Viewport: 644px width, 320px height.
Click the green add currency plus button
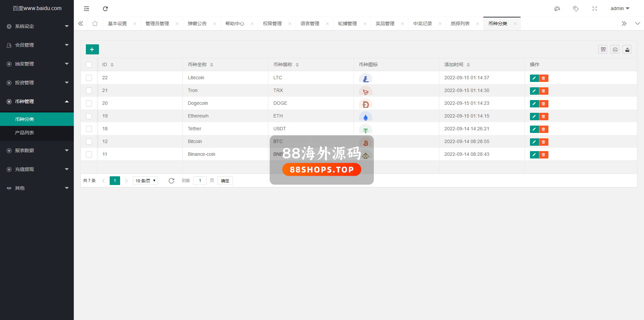pyautogui.click(x=92, y=49)
